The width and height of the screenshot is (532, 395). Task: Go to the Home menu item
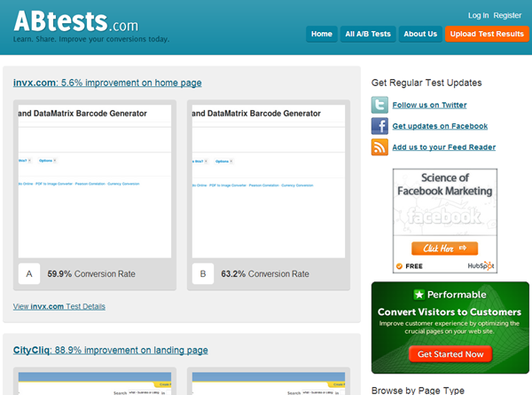(322, 34)
